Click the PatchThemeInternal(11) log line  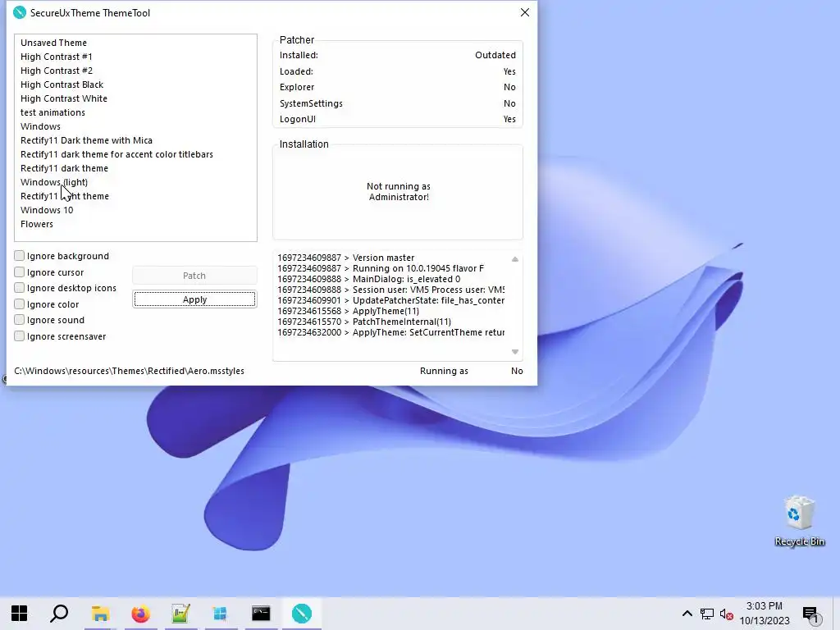(x=364, y=322)
